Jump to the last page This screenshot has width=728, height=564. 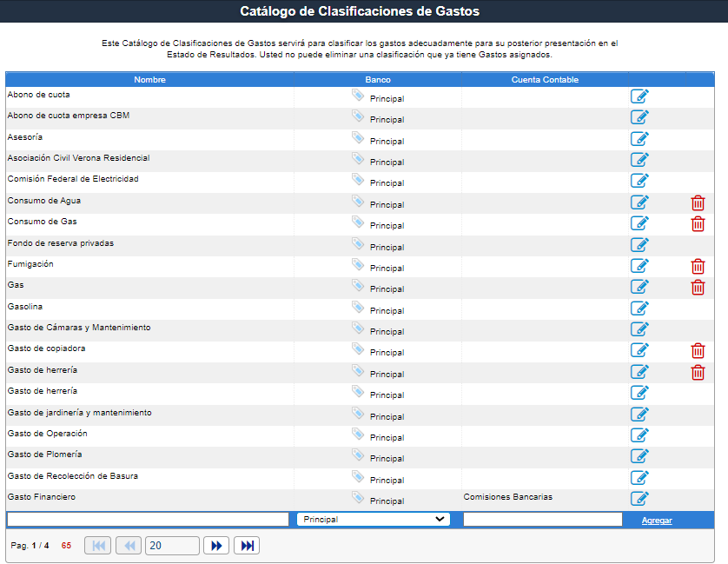[247, 545]
